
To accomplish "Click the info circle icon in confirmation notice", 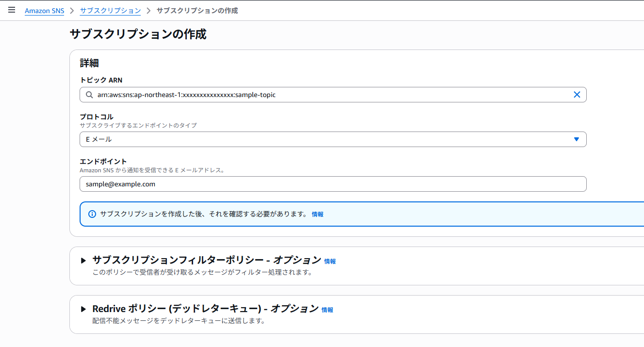I will [92, 214].
